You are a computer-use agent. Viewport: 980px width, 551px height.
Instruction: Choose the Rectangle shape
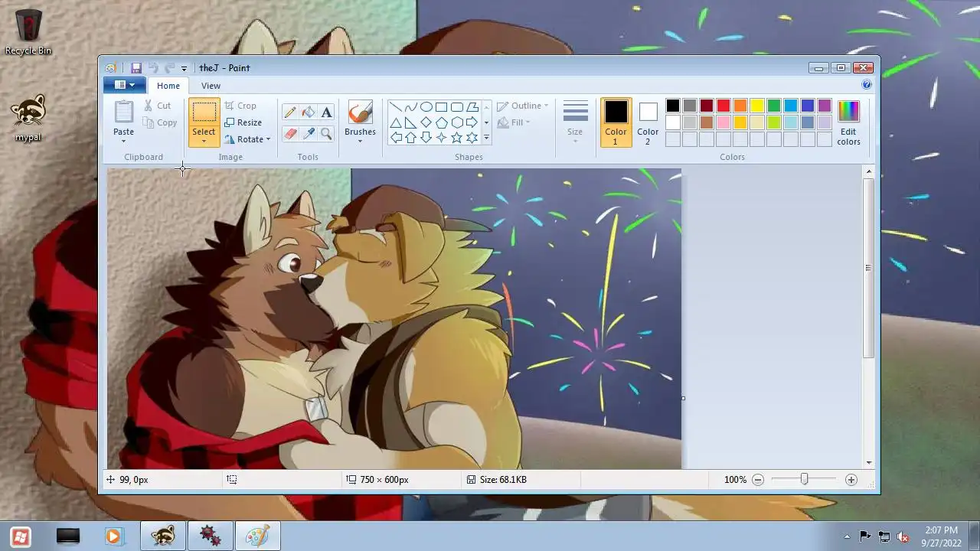(442, 107)
